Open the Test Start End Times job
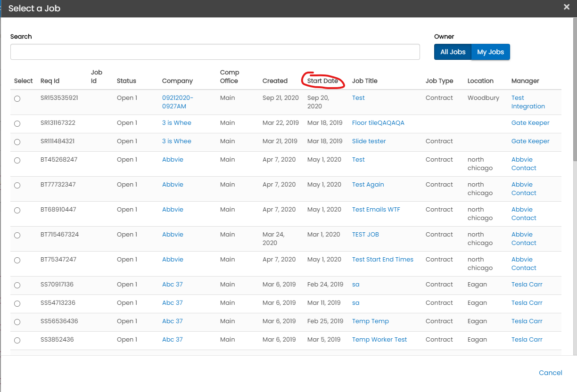Image resolution: width=577 pixels, height=392 pixels. click(x=382, y=259)
